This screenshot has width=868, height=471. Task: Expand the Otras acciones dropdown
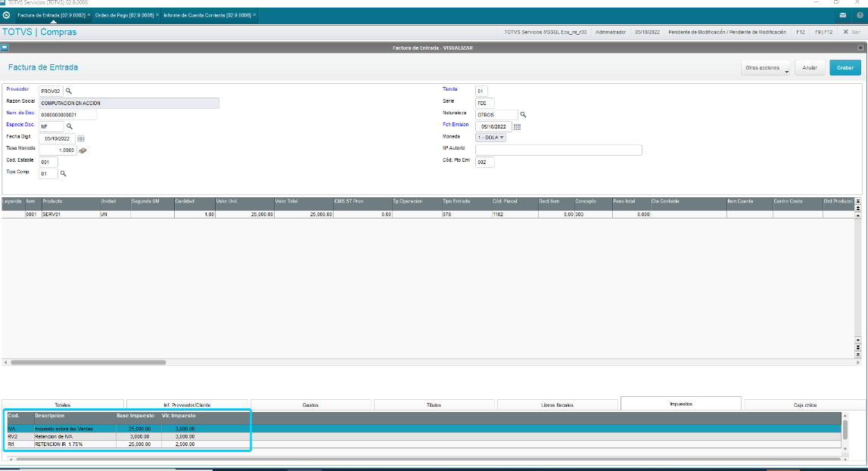coord(766,68)
